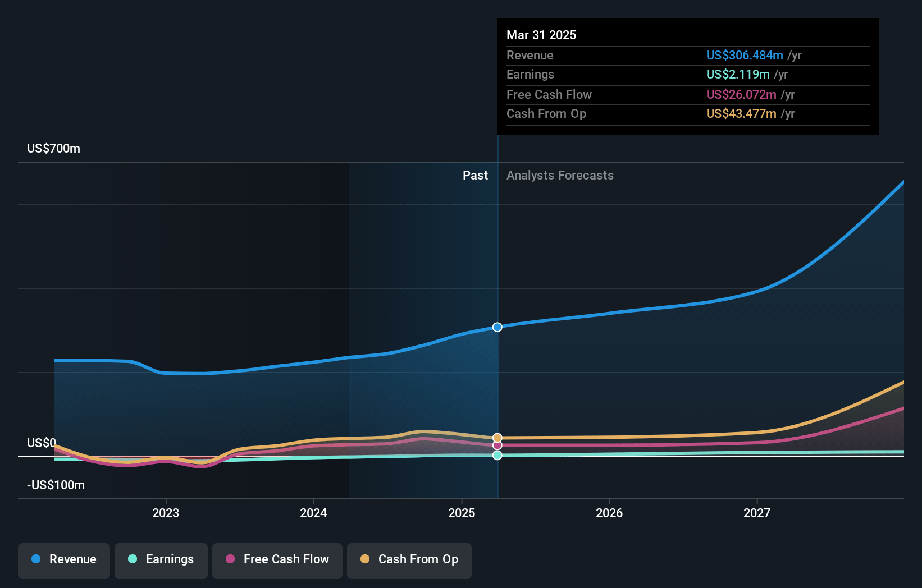Click the US$26.072m free cash flow value
Viewport: 922px width, 588px height.
741,94
